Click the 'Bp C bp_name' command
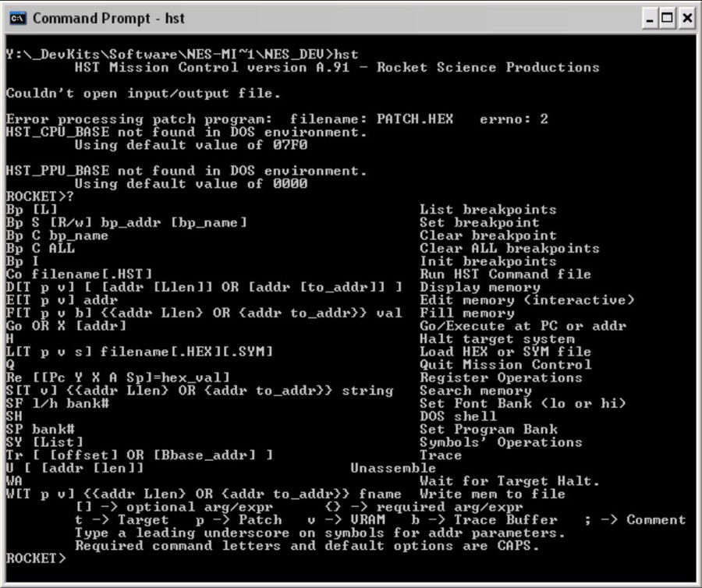Viewport: 702px width, 588px height. pyautogui.click(x=57, y=236)
